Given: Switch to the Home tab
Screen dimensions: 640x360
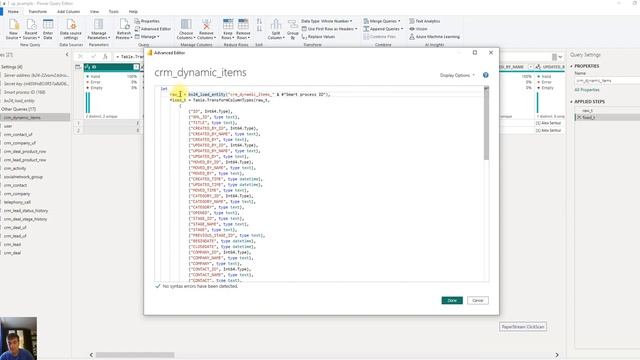Looking at the screenshot, I should (13, 11).
